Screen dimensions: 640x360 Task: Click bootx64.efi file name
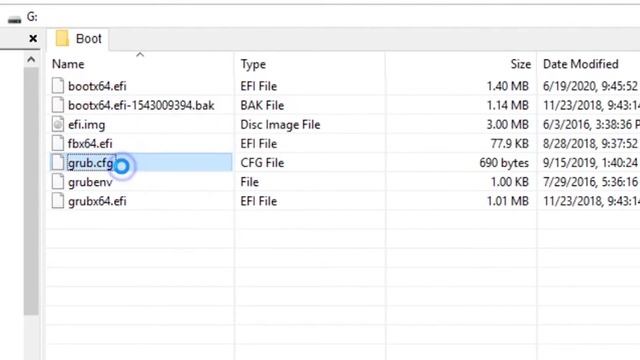click(x=97, y=86)
